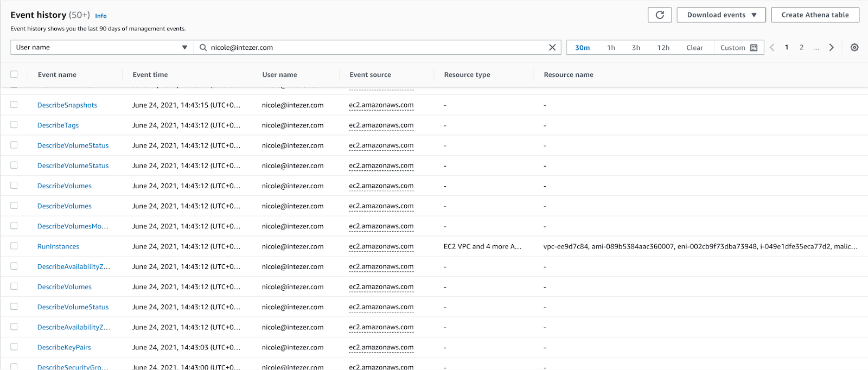Click page number 1
The width and height of the screenshot is (868, 370).
coord(787,47)
